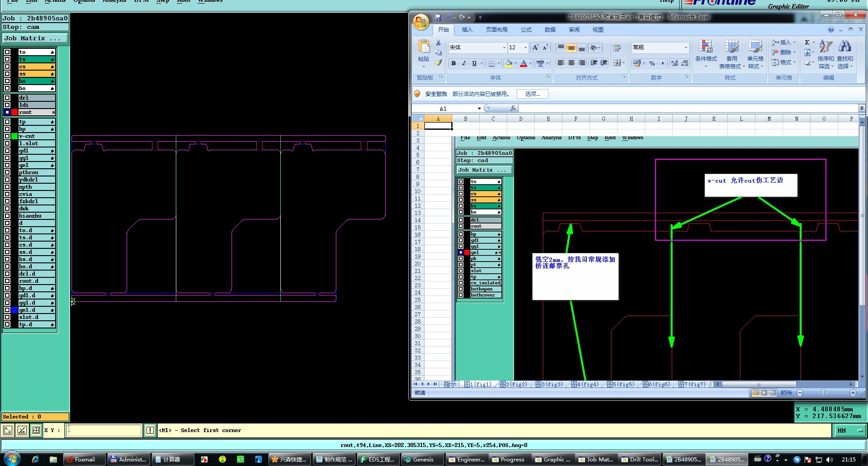Click the snap-angle icon in Genesis bottom bar

(x=22, y=430)
